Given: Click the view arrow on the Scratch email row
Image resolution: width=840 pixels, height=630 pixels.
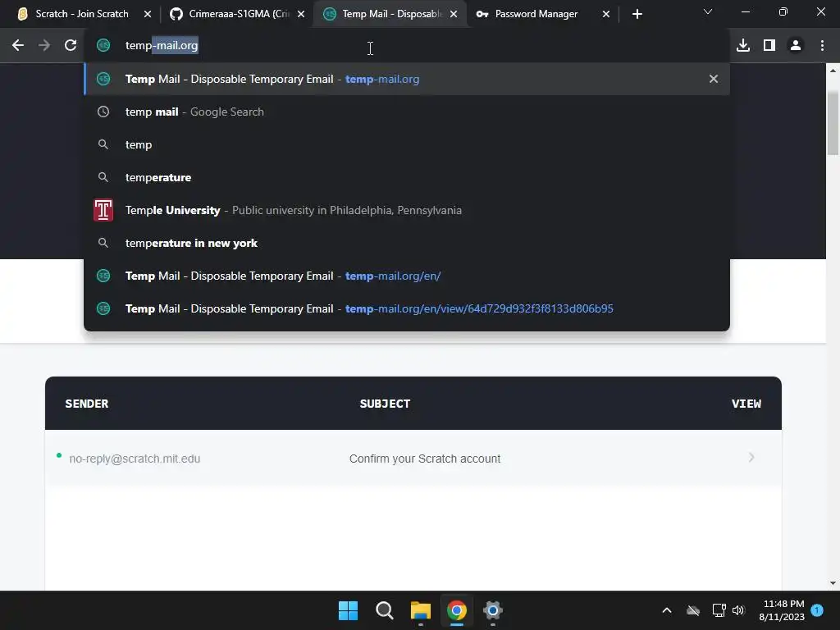Looking at the screenshot, I should click(751, 458).
